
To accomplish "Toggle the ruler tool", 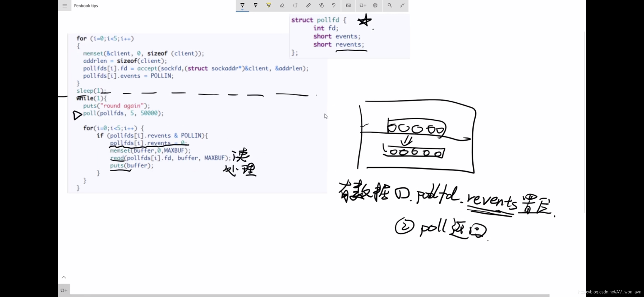I will click(x=308, y=5).
